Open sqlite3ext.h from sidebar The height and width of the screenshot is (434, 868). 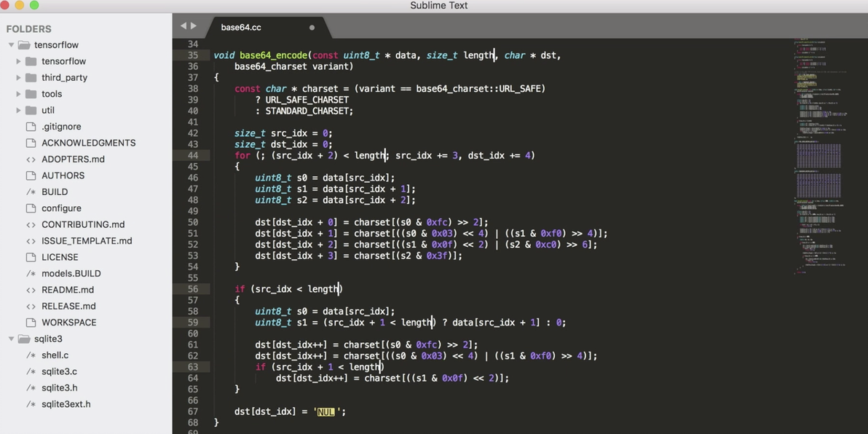tap(66, 404)
